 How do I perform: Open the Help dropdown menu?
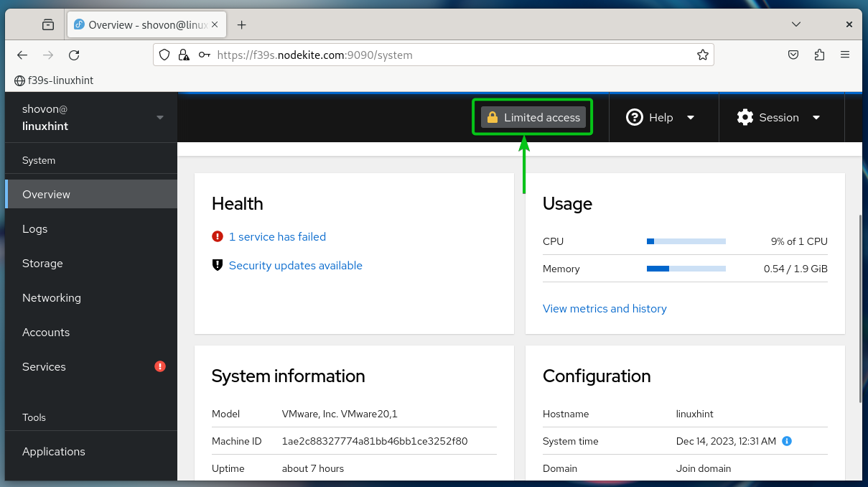tap(661, 117)
